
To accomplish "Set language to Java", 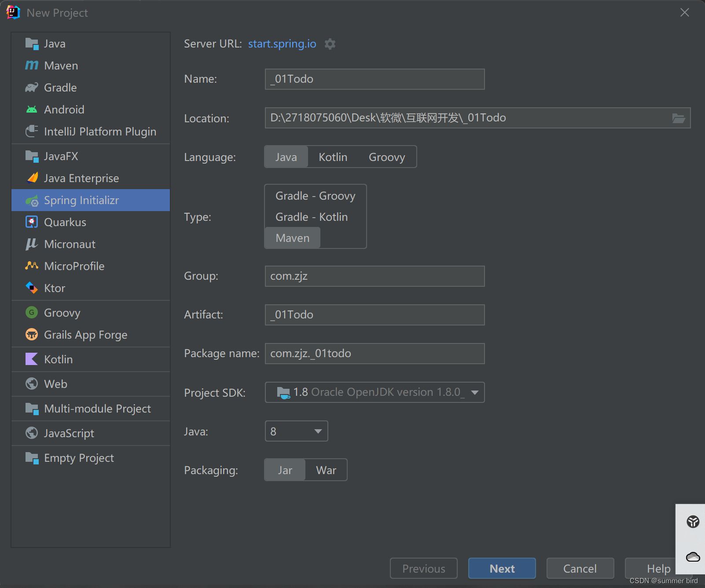I will (x=286, y=157).
